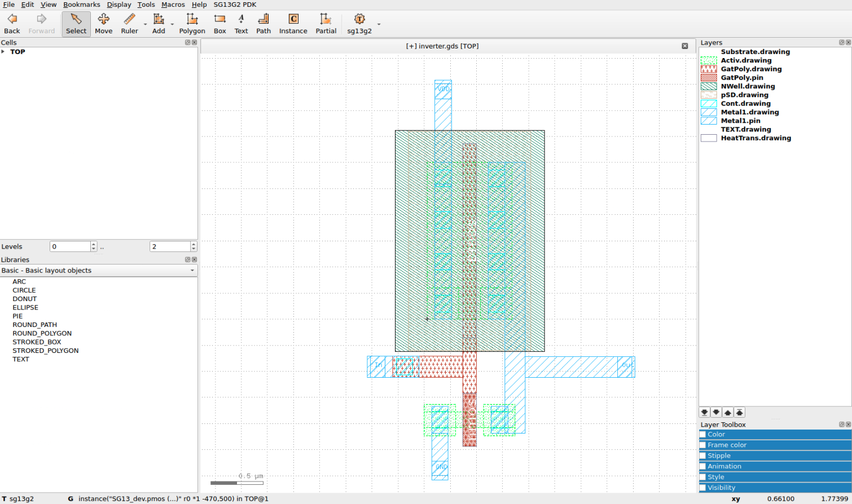Move selected layer to top button
Image resolution: width=852 pixels, height=504 pixels.
coord(740,413)
